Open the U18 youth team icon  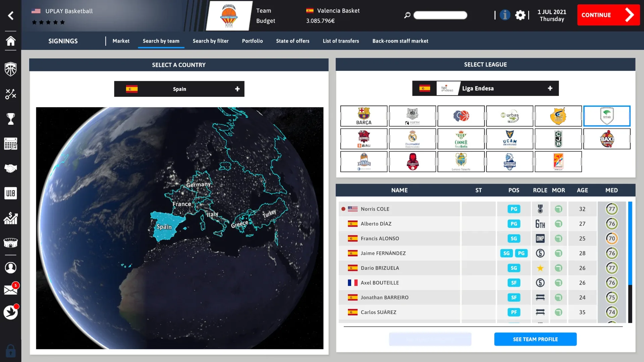(x=10, y=193)
